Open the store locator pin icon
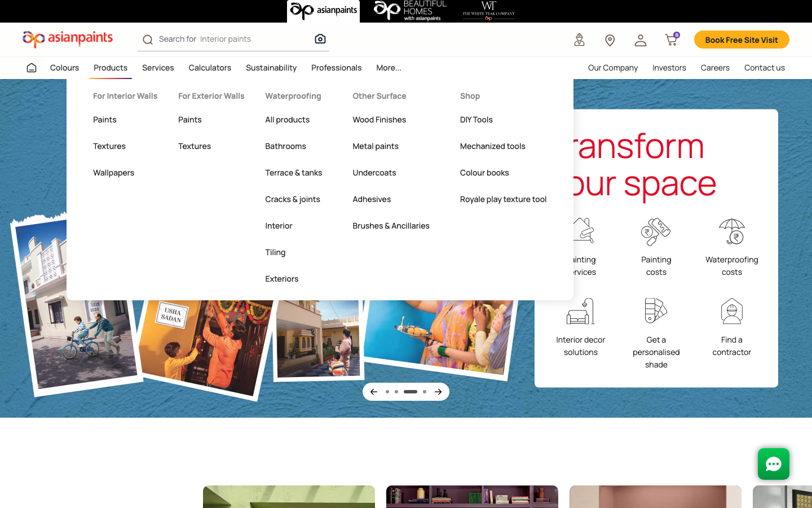812x508 pixels. pos(610,40)
